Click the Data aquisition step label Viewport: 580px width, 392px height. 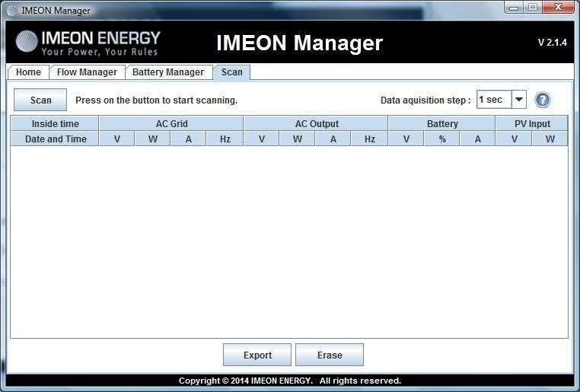tap(425, 100)
